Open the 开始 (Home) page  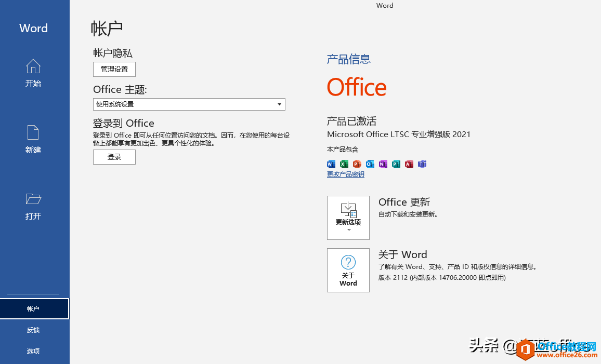[33, 73]
